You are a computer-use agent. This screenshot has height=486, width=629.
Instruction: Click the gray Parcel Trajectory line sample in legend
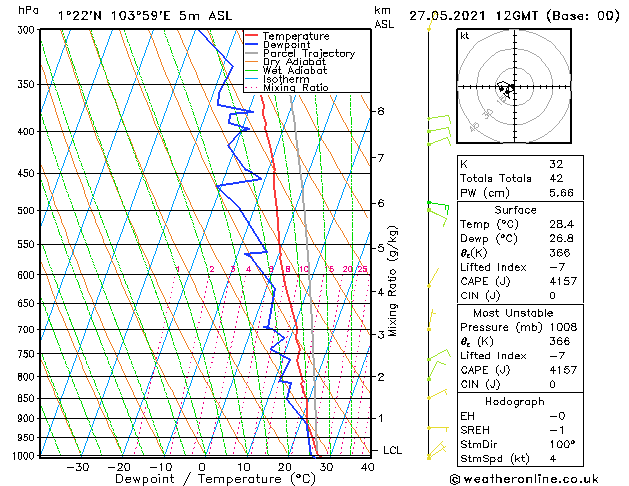click(252, 53)
